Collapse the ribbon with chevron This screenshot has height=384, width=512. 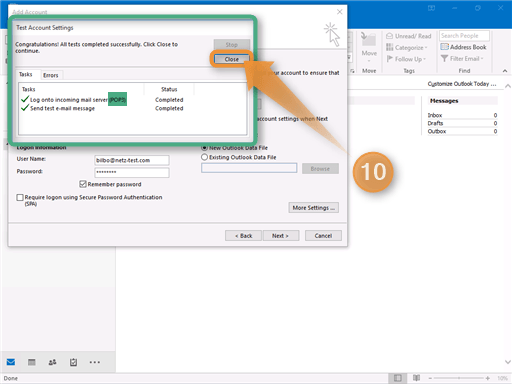505,71
